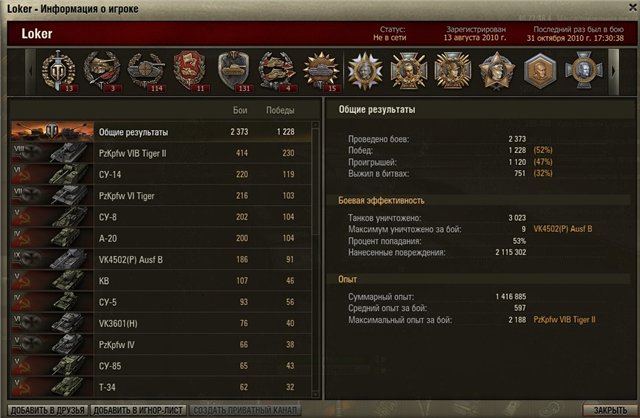Click the red banner medal with 11
This screenshot has width=640, height=418.
click(x=190, y=71)
